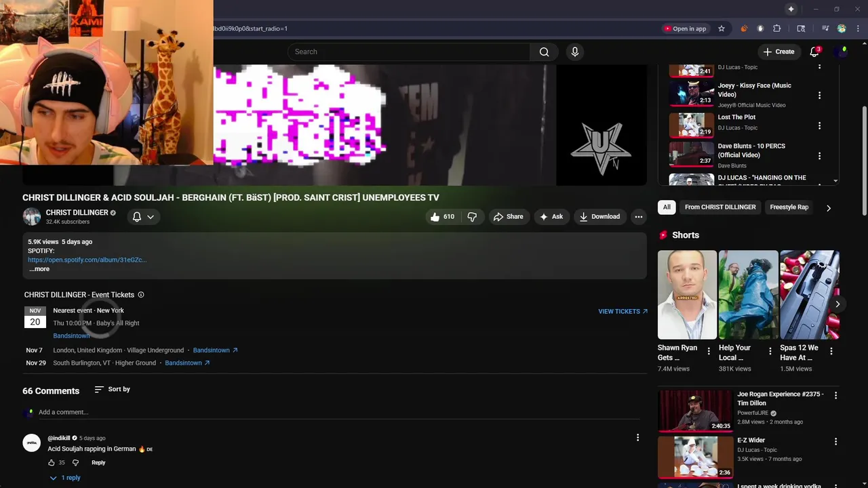Open options for Shawn Ryan Gets short
Viewport: 868px width, 488px height.
(709, 351)
